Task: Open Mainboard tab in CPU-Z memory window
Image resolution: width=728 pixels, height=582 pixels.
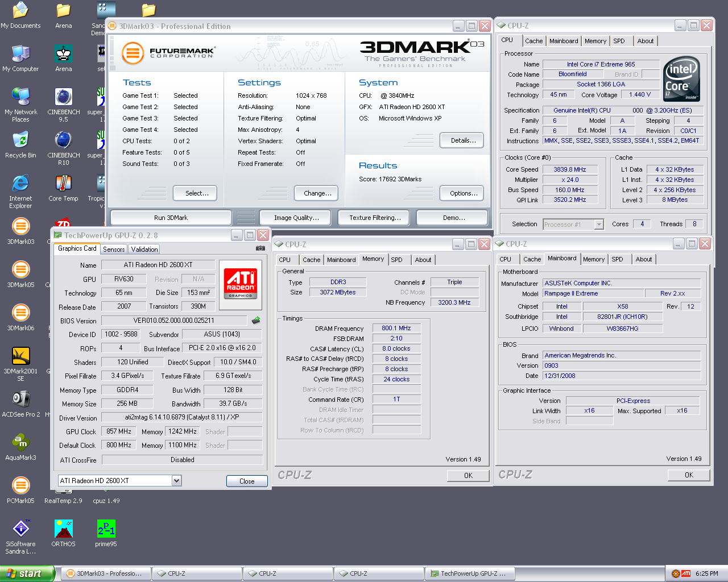Action: pyautogui.click(x=341, y=260)
